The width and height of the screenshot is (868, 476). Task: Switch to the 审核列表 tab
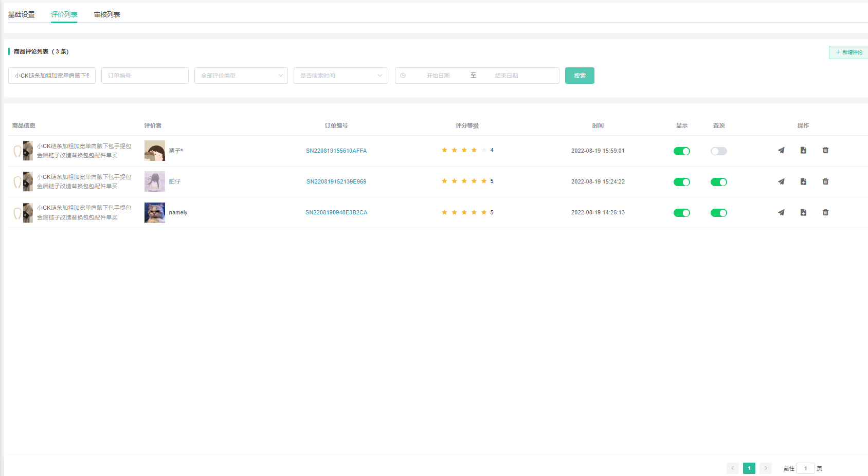107,14
